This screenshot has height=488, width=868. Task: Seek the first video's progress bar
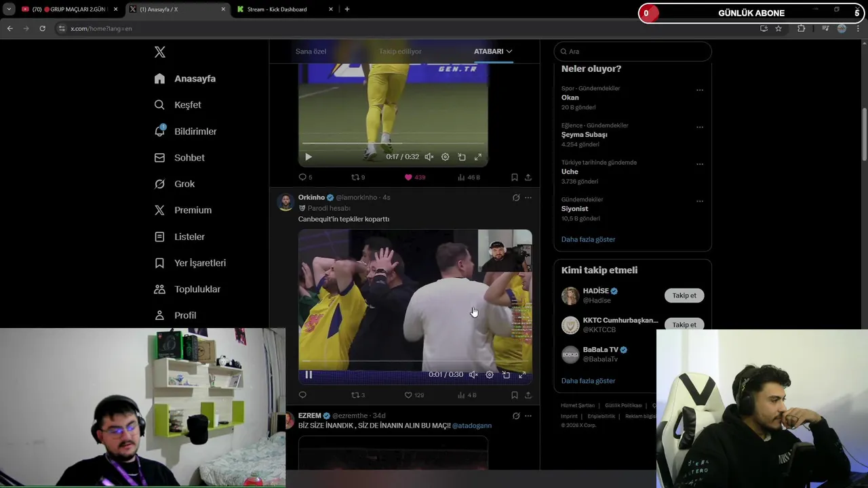point(393,144)
